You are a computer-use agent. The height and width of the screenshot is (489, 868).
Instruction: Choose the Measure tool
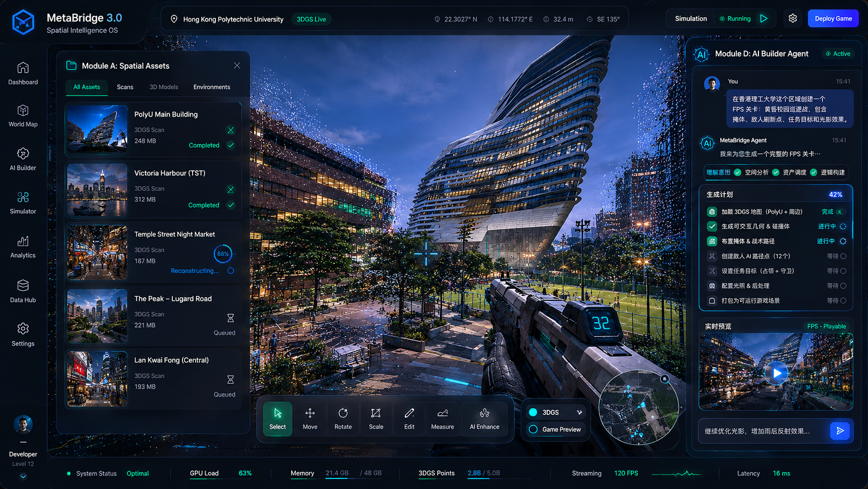[x=442, y=419]
